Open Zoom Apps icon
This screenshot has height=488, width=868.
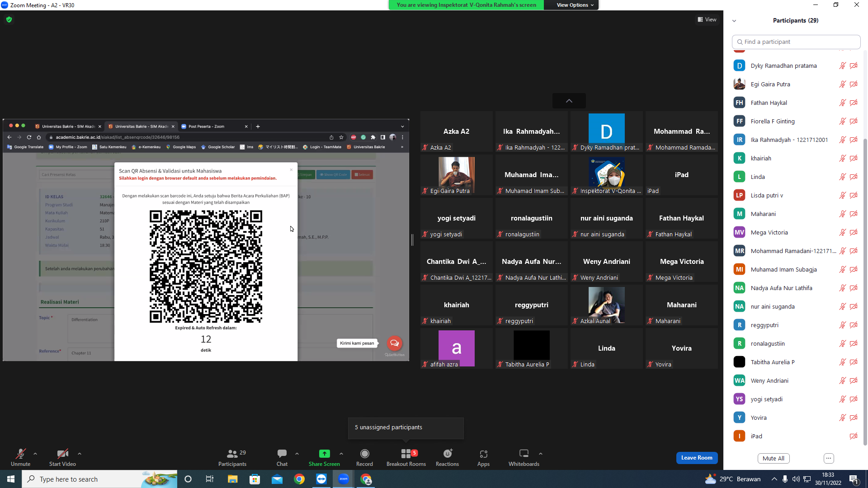coord(483,454)
